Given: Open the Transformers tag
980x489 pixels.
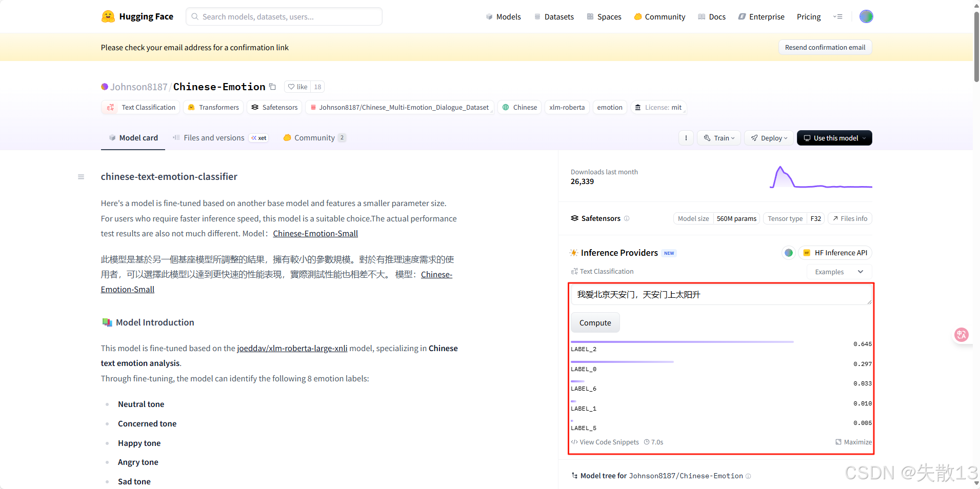Looking at the screenshot, I should click(213, 107).
